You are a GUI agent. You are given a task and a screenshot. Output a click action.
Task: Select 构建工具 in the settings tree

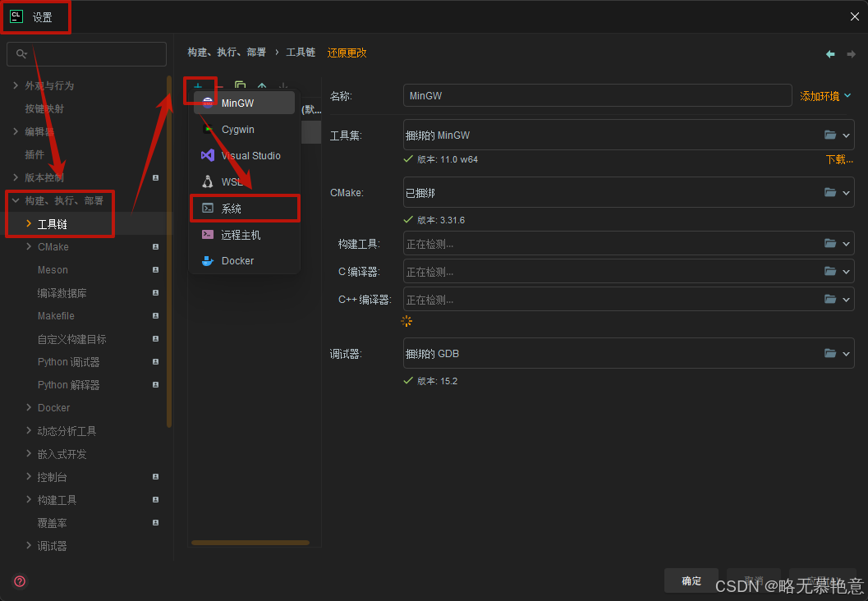[x=57, y=500]
